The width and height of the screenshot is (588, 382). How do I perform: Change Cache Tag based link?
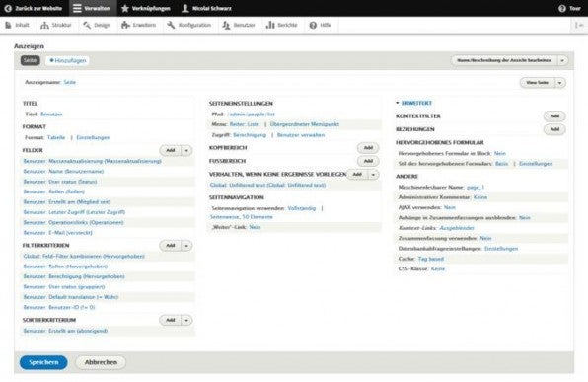click(x=431, y=259)
